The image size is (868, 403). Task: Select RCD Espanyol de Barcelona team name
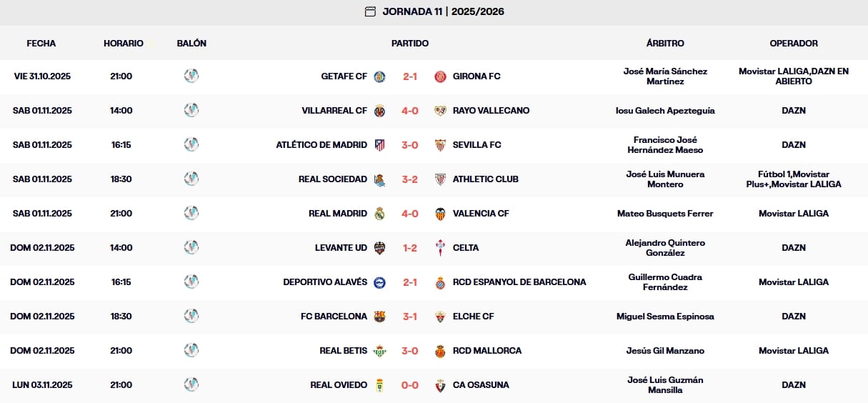coord(519,282)
